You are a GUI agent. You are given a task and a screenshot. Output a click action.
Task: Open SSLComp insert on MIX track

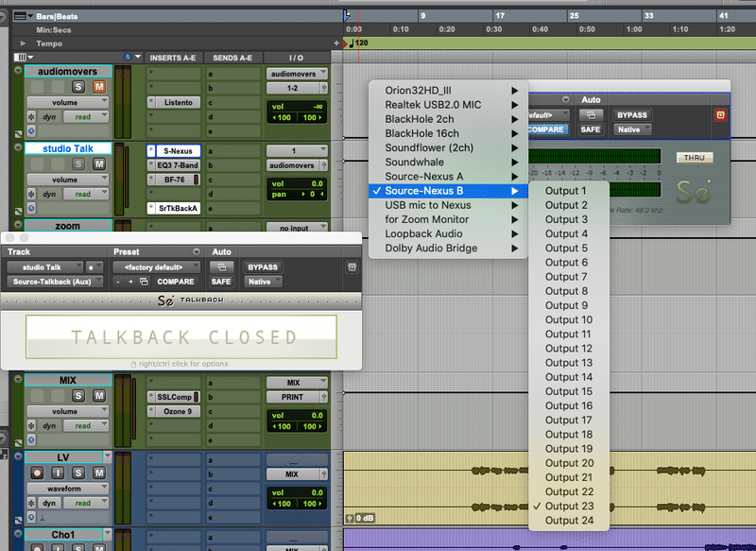click(x=175, y=397)
